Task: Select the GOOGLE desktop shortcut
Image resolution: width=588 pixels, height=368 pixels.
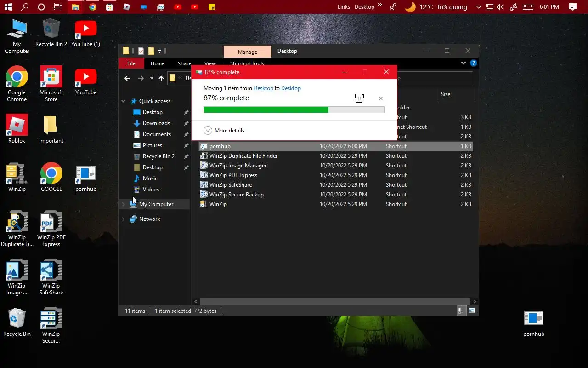Action: (51, 177)
